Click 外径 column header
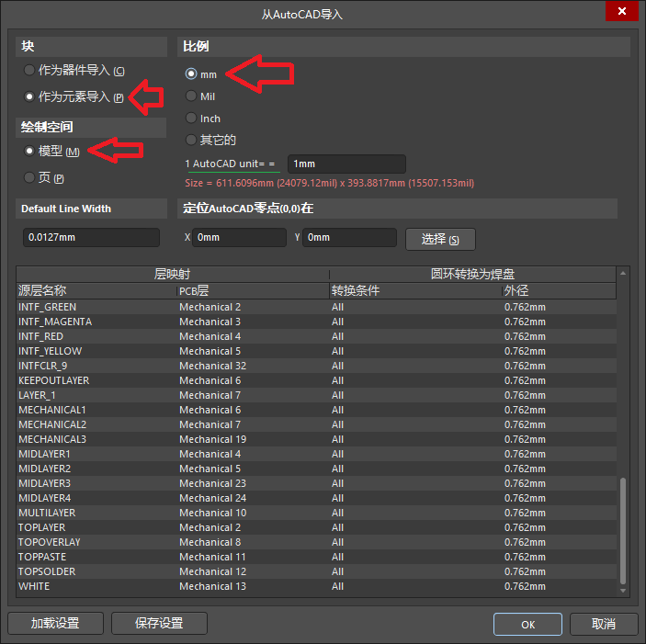 [559, 290]
